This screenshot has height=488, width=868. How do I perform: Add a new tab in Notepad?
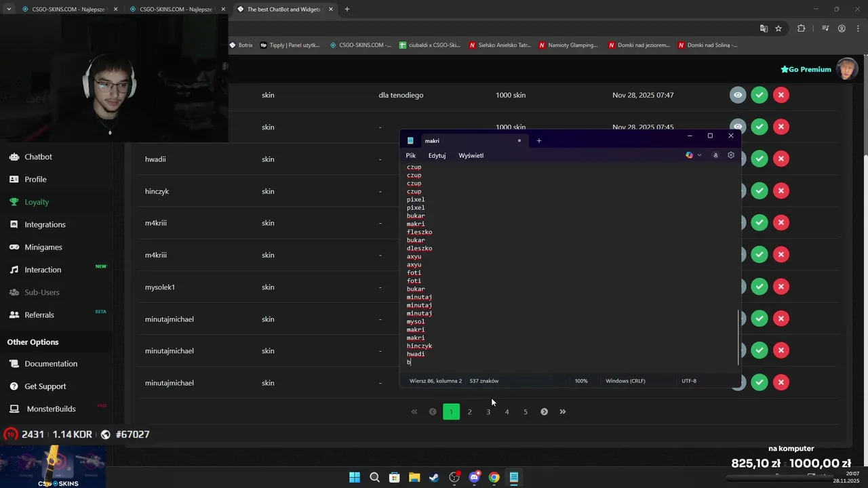539,140
